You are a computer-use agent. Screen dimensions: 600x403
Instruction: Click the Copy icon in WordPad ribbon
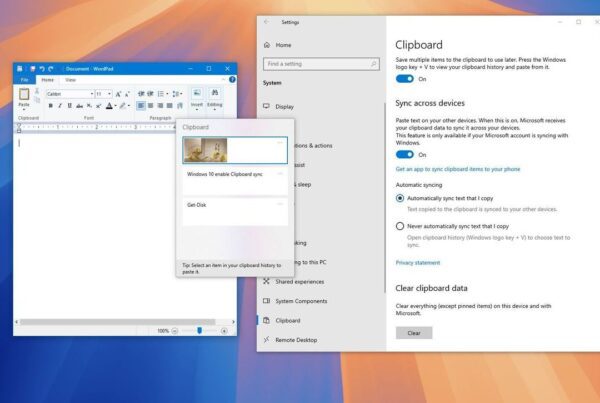tap(37, 100)
